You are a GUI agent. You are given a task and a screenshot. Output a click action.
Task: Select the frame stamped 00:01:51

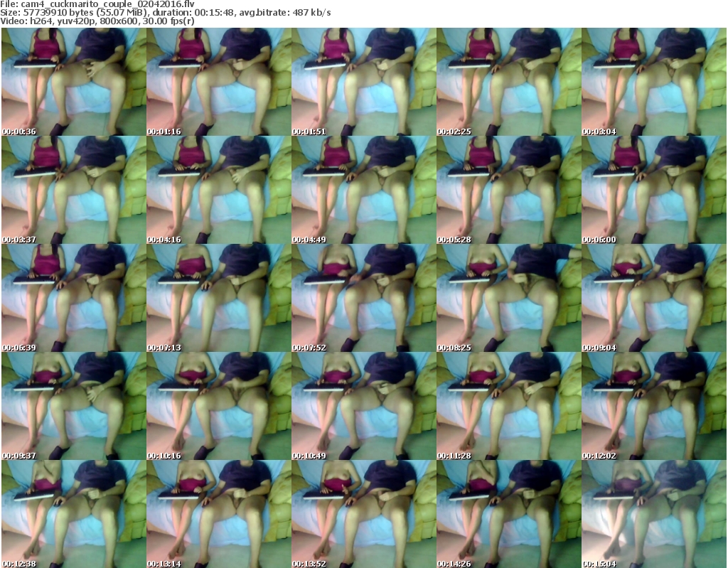click(363, 82)
